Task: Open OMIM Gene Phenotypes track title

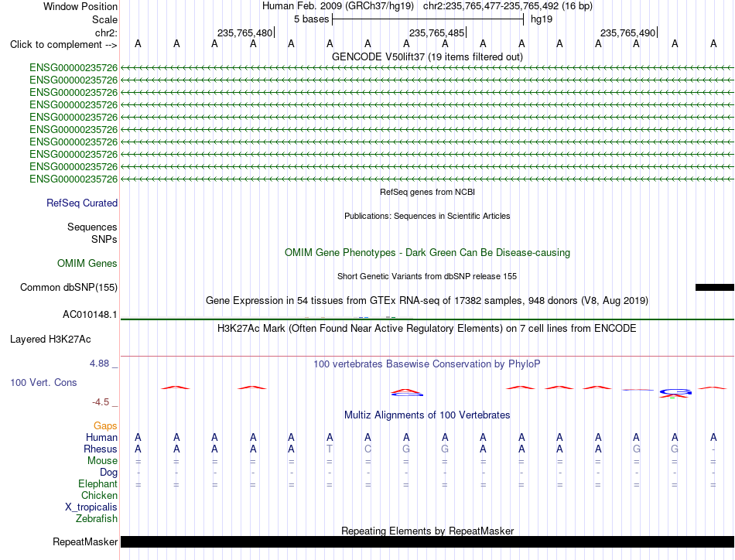Action: 427,253
